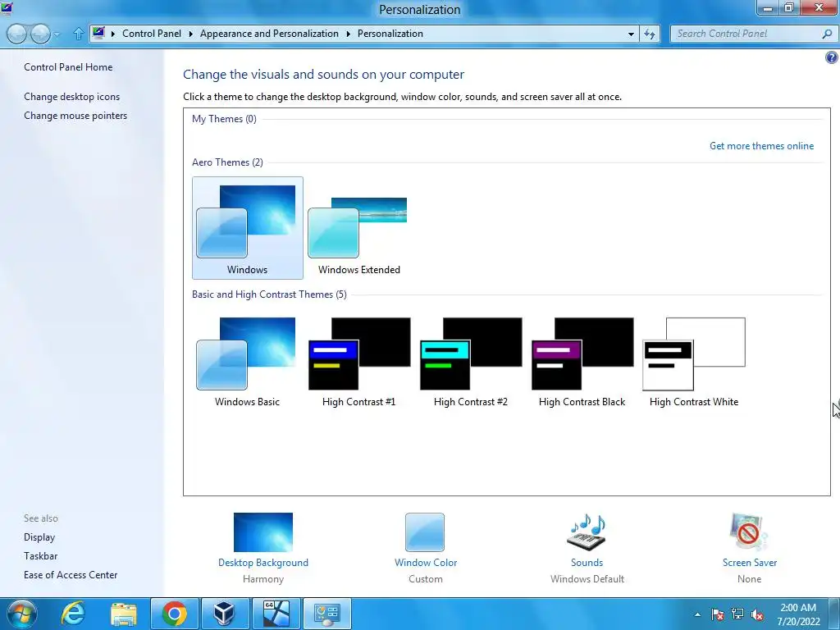
Task: Open File Explorer from taskbar
Action: coord(124,614)
